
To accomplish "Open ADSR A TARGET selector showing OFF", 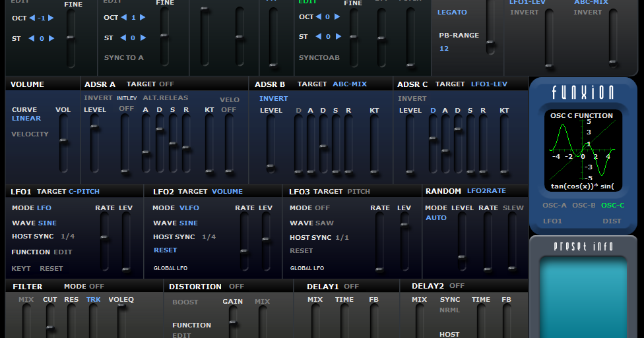I will (166, 84).
